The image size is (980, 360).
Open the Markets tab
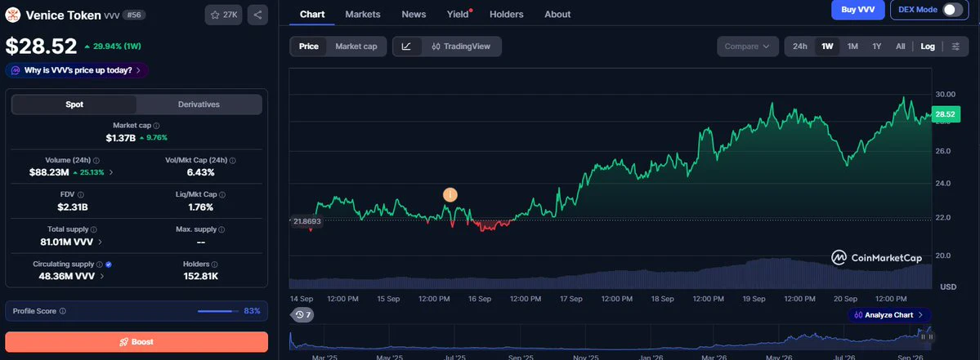click(361, 14)
